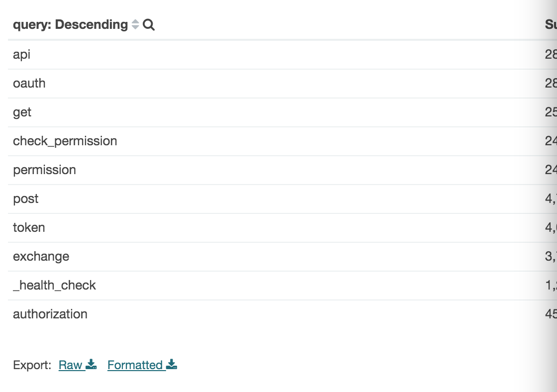The height and width of the screenshot is (392, 557).
Task: Export the table as Formatted
Action: click(135, 365)
